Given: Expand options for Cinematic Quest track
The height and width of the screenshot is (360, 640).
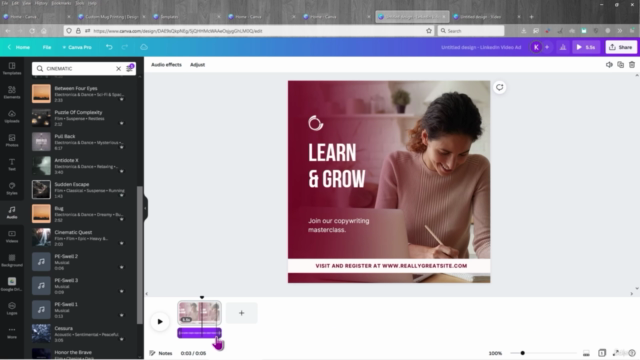Looking at the screenshot, I should tap(121, 243).
